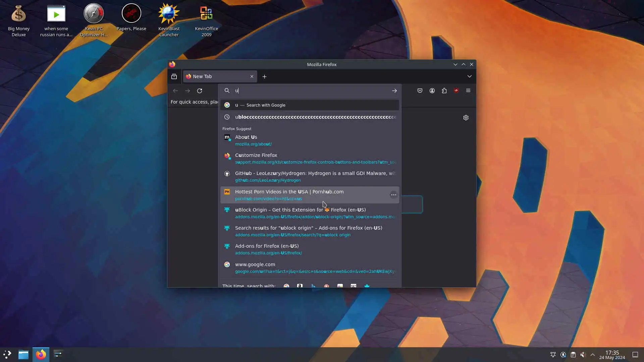Open the three-dot menu on the highlighted suggestion

[x=393, y=195]
